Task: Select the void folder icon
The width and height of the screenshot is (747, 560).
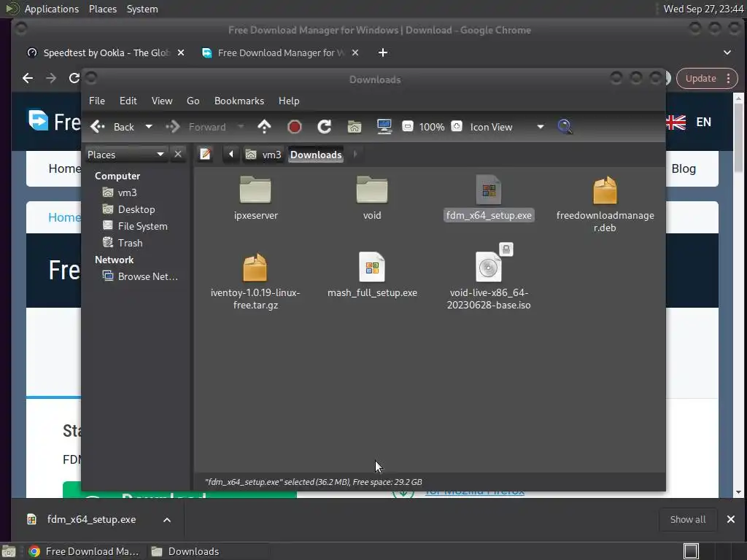Action: click(371, 190)
